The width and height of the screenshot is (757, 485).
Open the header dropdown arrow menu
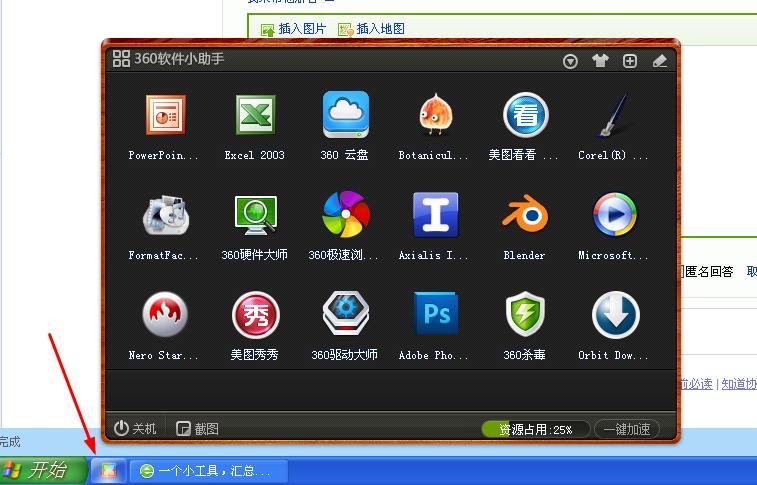pyautogui.click(x=570, y=62)
